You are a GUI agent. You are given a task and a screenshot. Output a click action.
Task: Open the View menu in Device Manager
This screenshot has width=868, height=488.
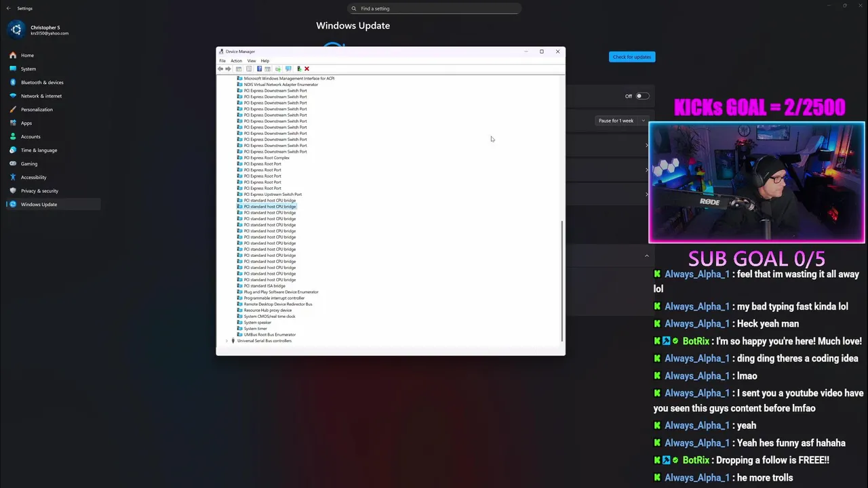tap(252, 60)
